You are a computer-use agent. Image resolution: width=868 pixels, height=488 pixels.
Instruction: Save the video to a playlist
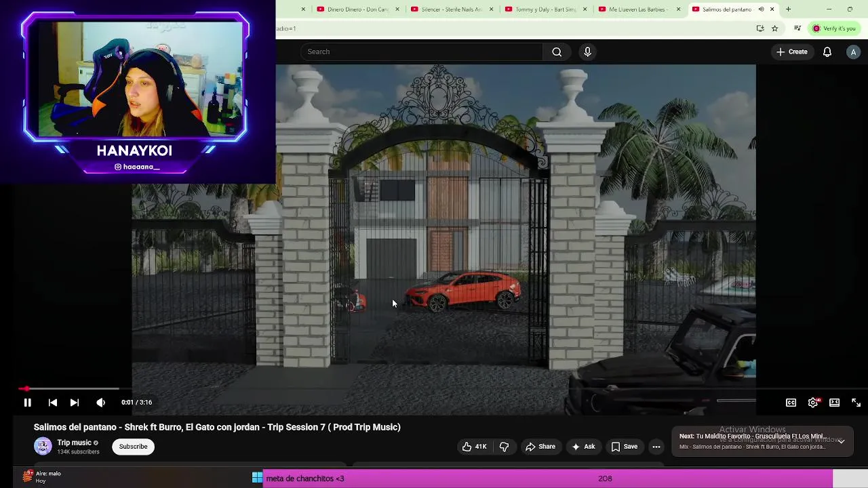pos(625,447)
